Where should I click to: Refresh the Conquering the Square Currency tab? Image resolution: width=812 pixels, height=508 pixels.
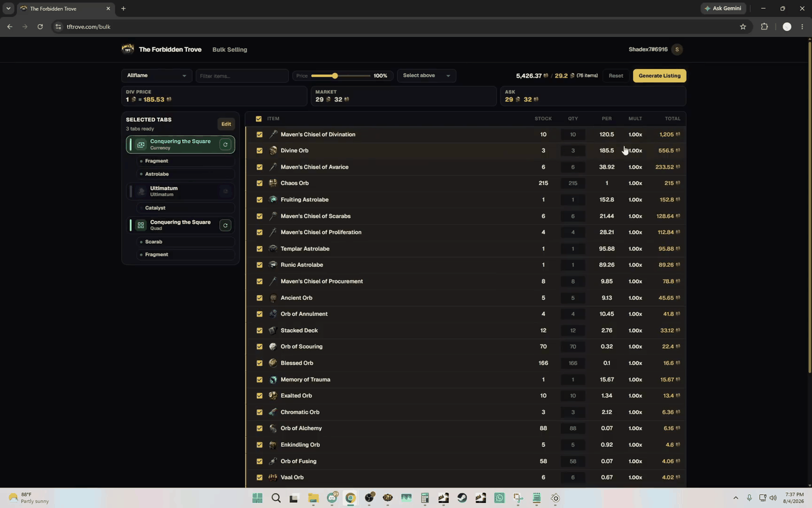[x=225, y=145]
